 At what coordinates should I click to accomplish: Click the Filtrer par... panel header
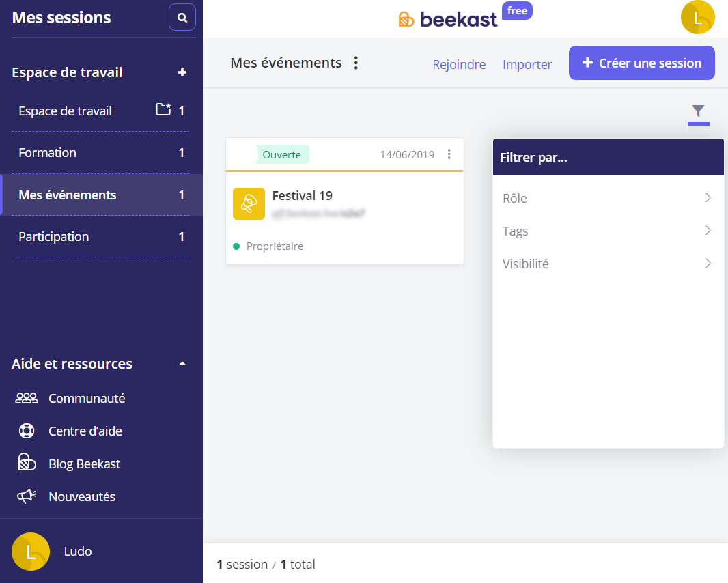tap(608, 157)
